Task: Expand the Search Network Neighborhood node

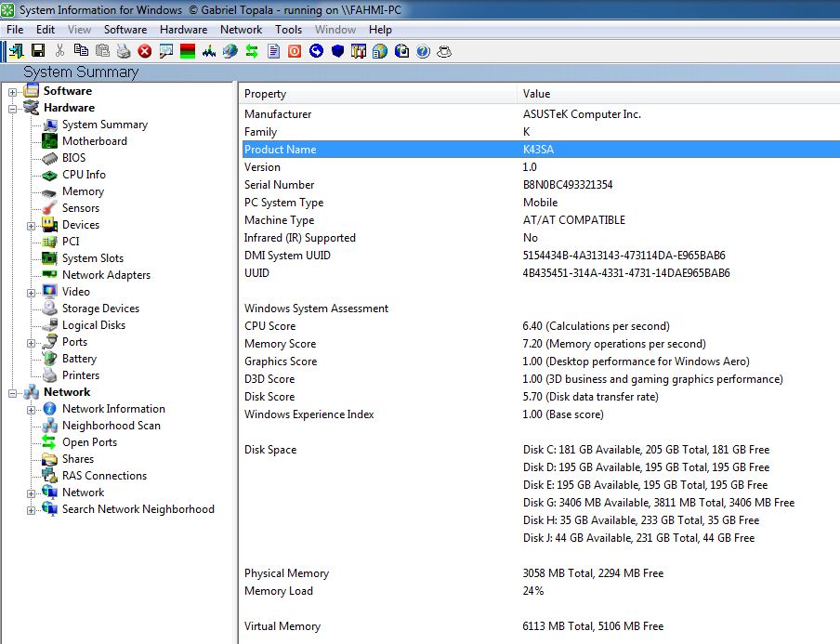Action: pyautogui.click(x=31, y=510)
